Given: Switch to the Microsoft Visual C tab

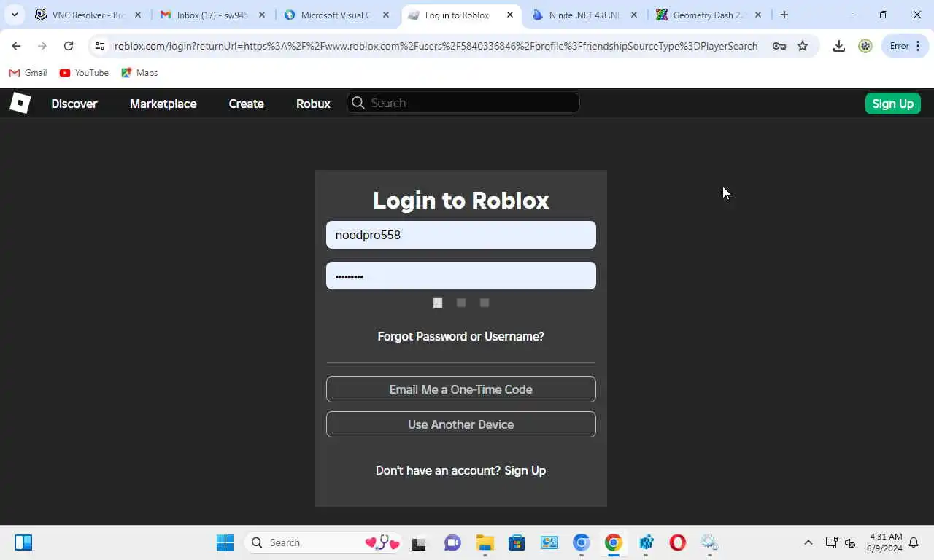Looking at the screenshot, I should [336, 15].
